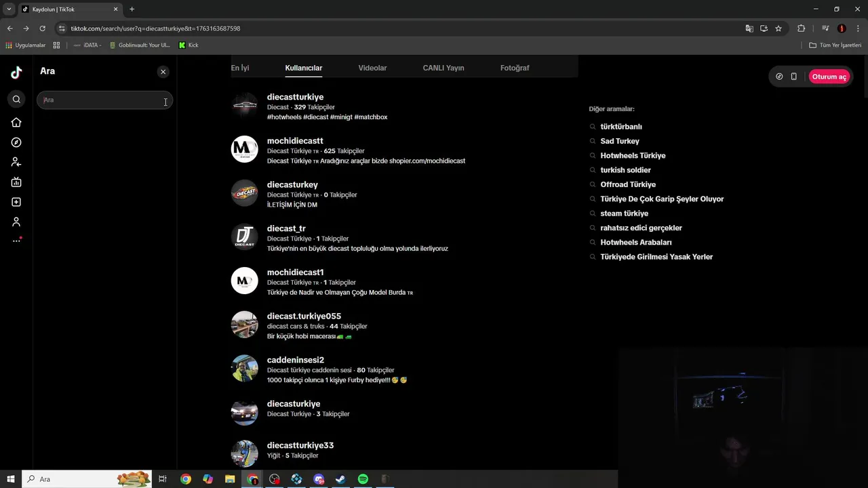
Task: Go to TikTok Home via house icon
Action: click(16, 123)
